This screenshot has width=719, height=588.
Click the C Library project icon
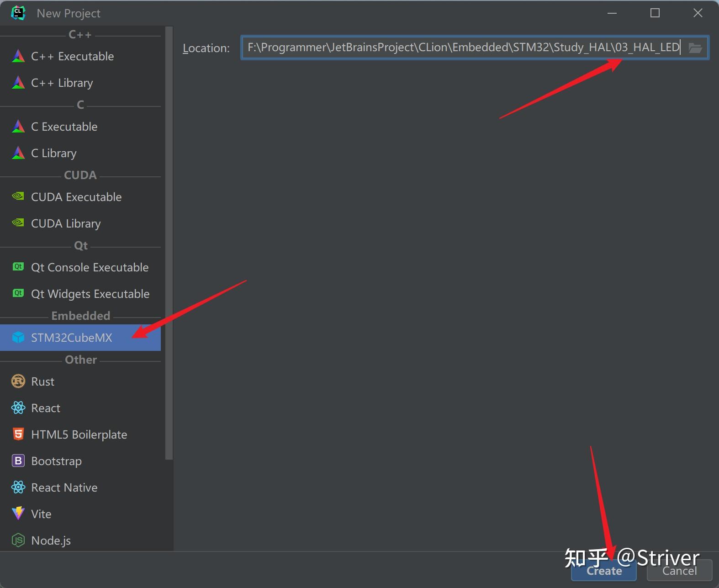tap(18, 153)
